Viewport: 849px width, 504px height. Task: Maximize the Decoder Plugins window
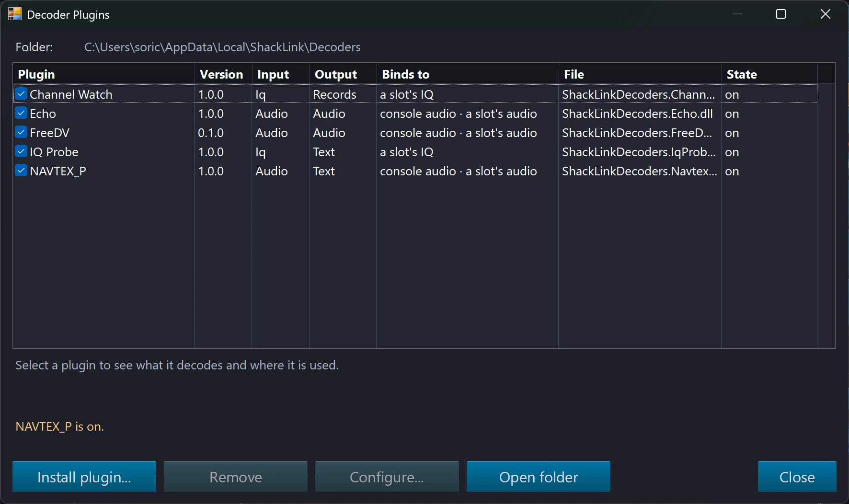[x=781, y=14]
